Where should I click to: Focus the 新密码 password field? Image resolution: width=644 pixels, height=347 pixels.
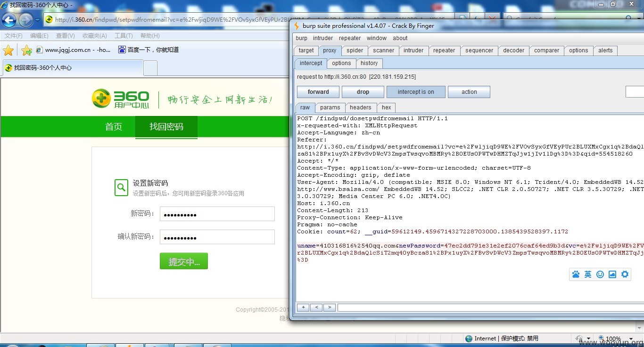point(217,214)
